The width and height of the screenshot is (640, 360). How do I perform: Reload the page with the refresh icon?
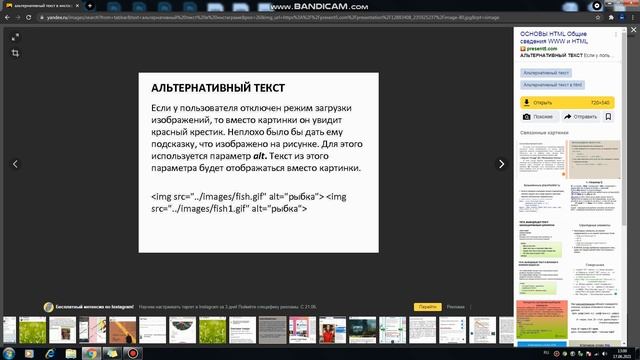pyautogui.click(x=29, y=18)
